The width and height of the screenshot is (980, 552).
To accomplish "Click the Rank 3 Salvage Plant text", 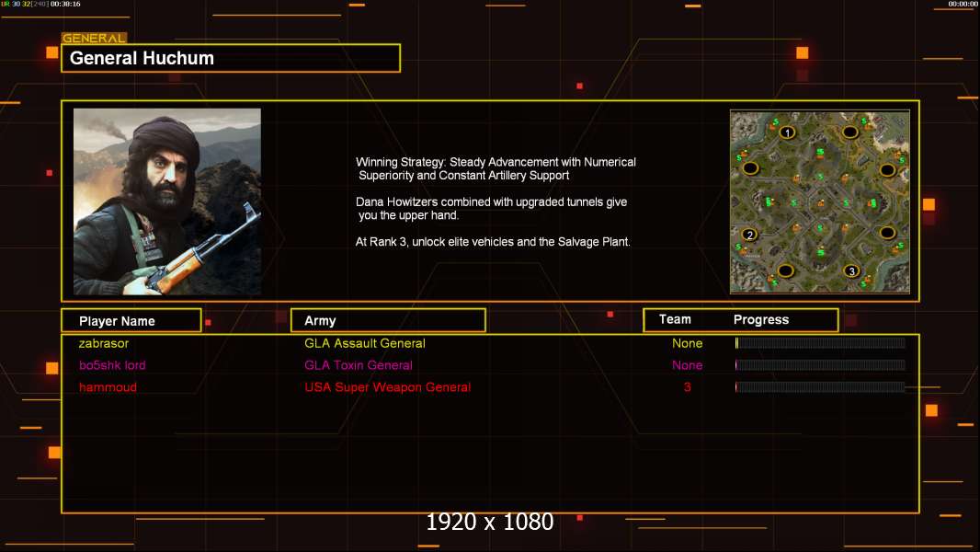I will pyautogui.click(x=493, y=242).
